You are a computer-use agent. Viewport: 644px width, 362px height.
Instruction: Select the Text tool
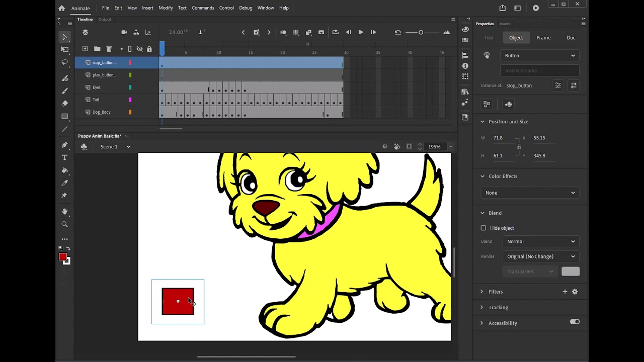tap(64, 157)
